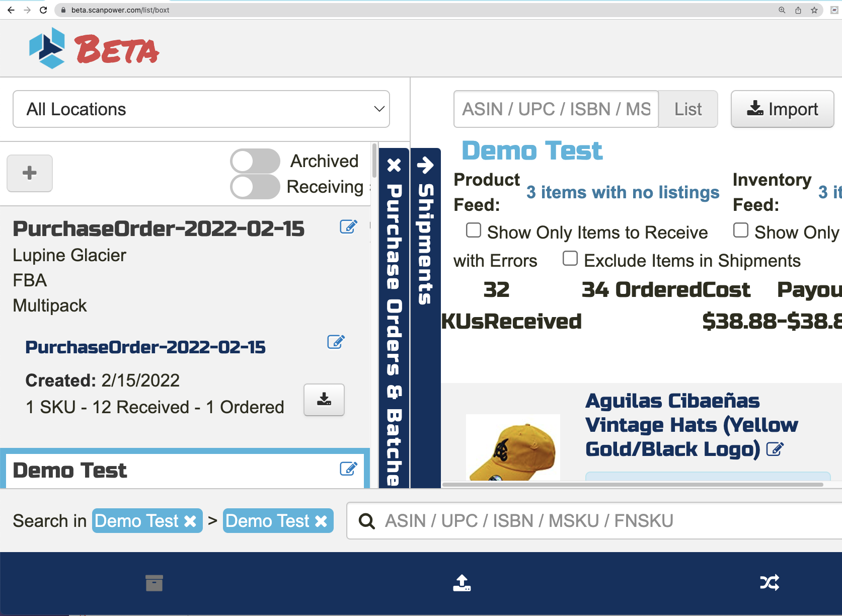Image resolution: width=842 pixels, height=616 pixels.
Task: Share this page from address bar
Action: 798,10
